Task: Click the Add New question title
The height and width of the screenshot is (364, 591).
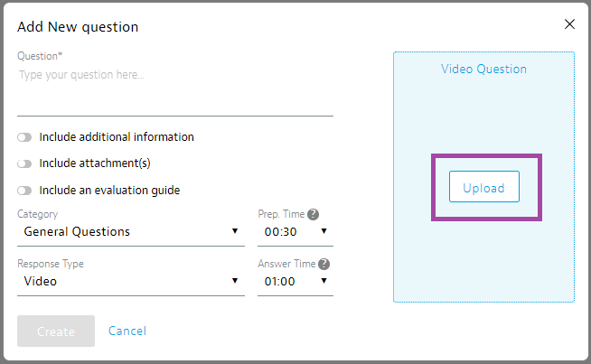Action: (78, 27)
